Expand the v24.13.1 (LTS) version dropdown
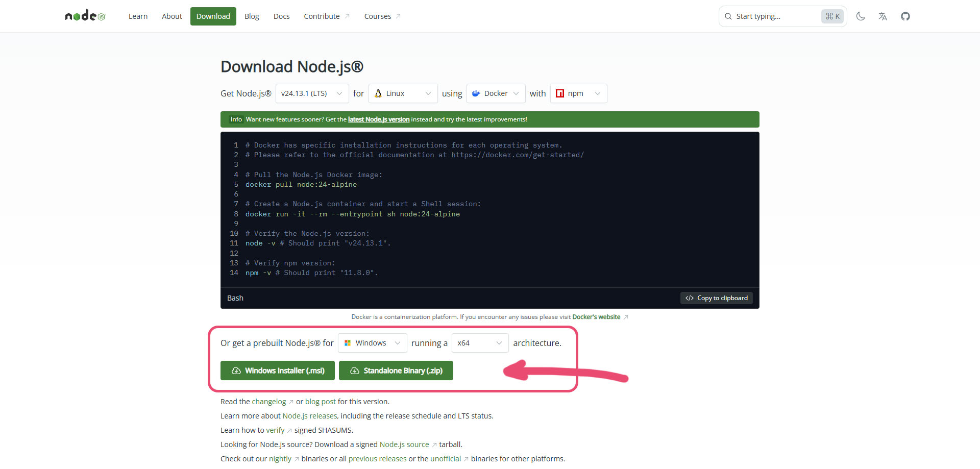Image resolution: width=980 pixels, height=469 pixels. click(312, 93)
